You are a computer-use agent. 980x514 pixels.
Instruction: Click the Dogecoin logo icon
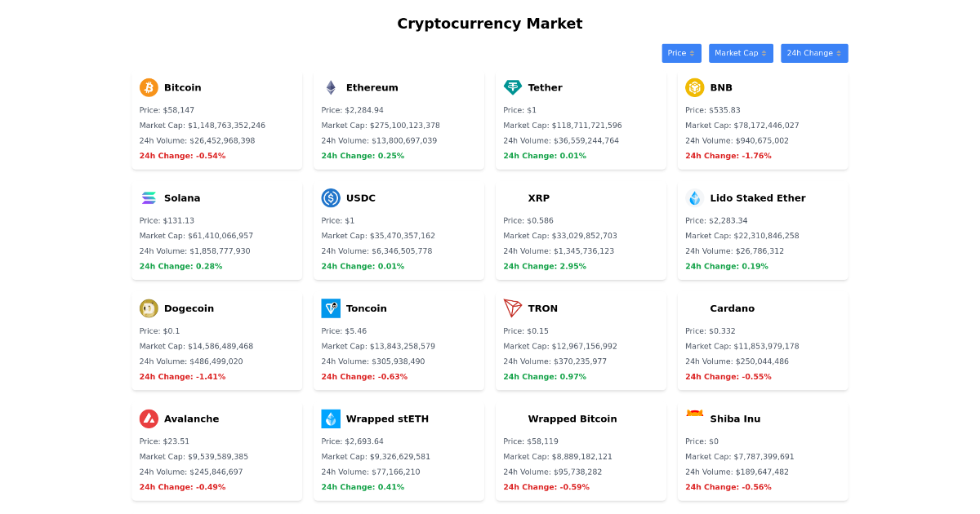pos(148,308)
